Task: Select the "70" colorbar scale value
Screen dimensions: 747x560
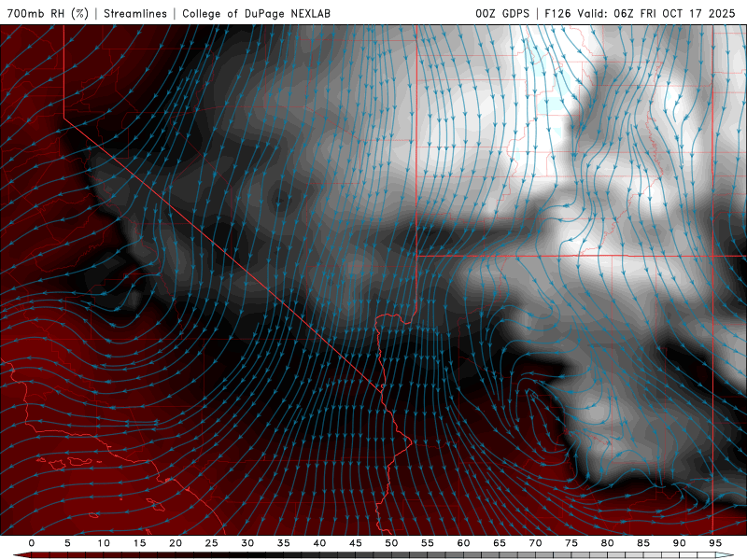Action: [535, 543]
